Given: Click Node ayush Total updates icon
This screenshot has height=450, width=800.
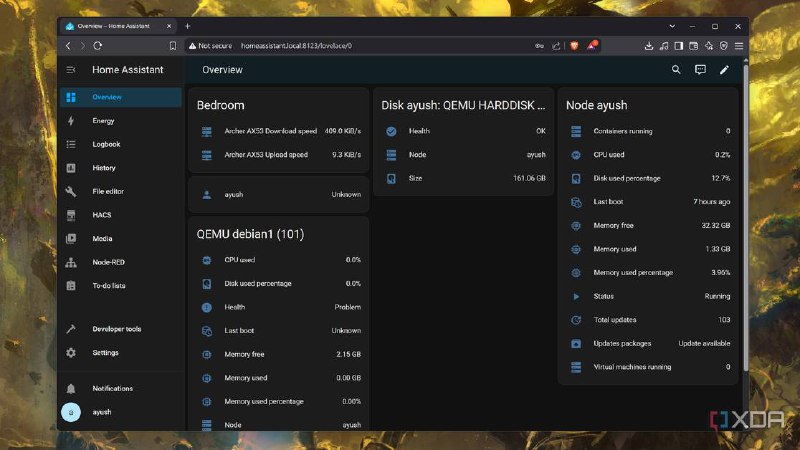Looking at the screenshot, I should pos(576,320).
